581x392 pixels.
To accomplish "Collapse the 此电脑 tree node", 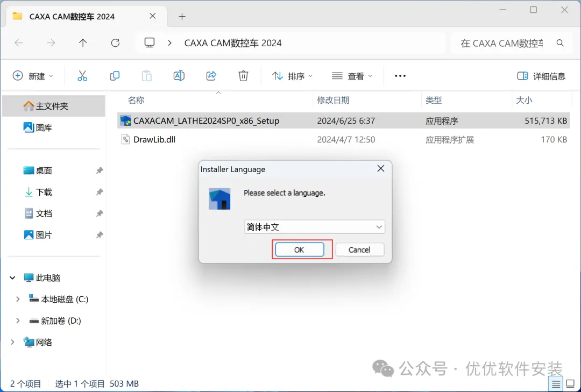I will point(12,277).
